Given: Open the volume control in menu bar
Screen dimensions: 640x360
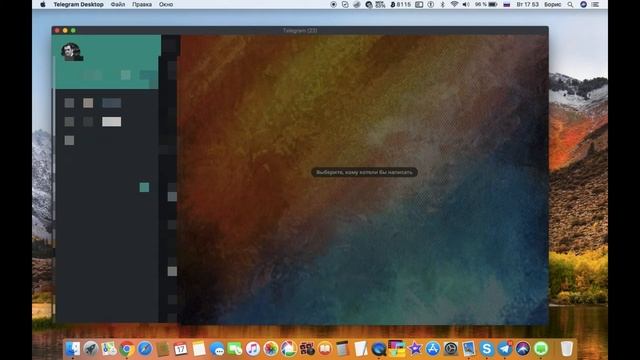Looking at the screenshot, I should [466, 4].
